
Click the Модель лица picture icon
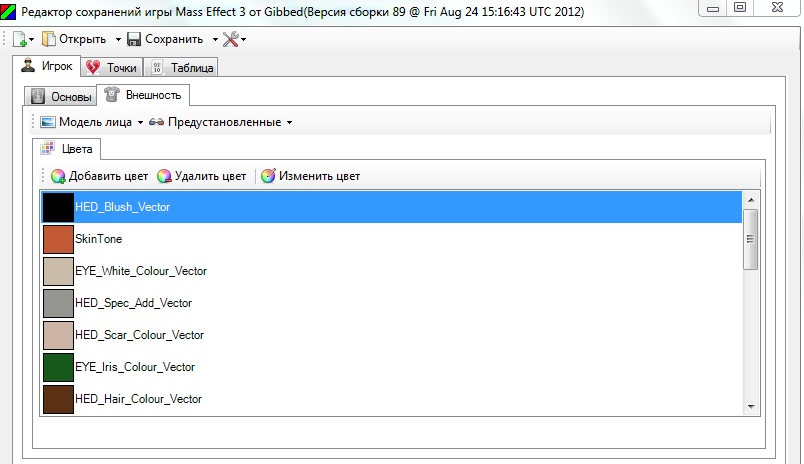tap(48, 122)
